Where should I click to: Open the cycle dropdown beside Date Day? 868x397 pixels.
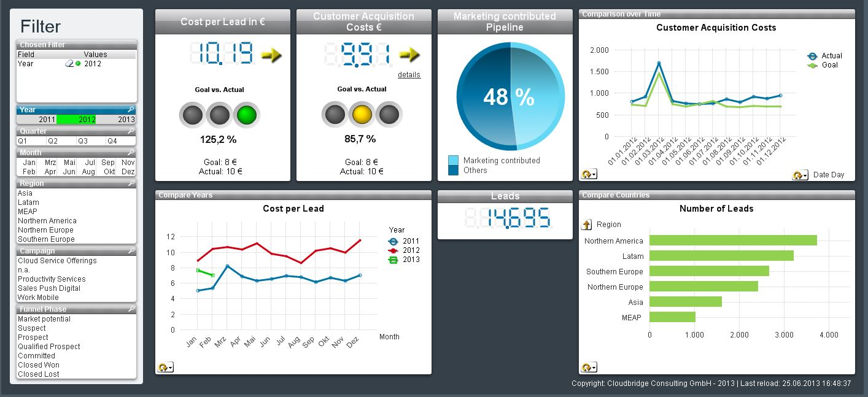pyautogui.click(x=800, y=175)
